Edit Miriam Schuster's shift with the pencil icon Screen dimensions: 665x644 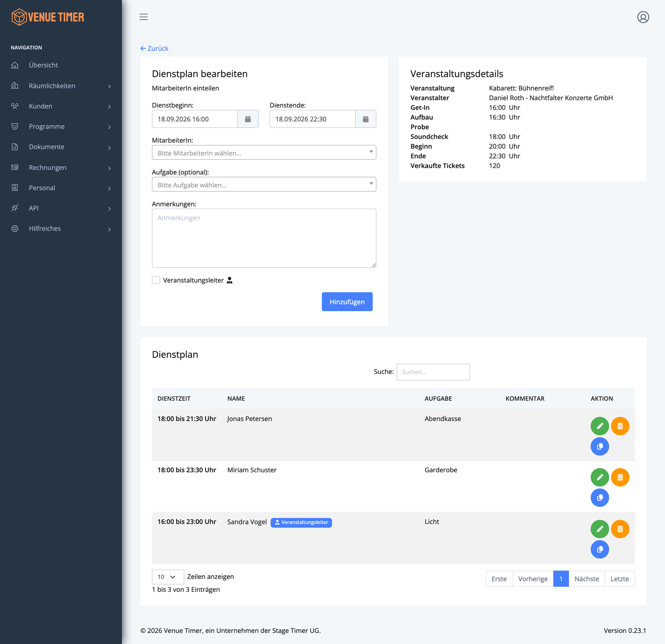(600, 477)
